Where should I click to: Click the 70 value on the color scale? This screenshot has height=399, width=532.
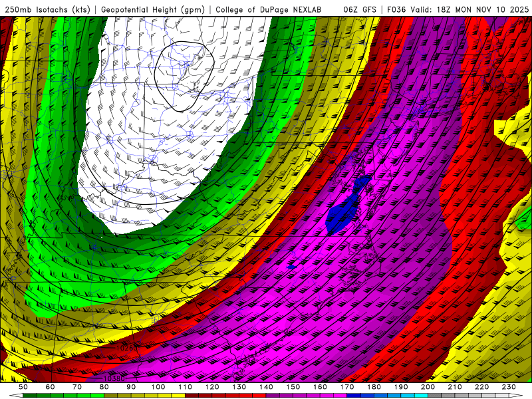click(x=77, y=387)
